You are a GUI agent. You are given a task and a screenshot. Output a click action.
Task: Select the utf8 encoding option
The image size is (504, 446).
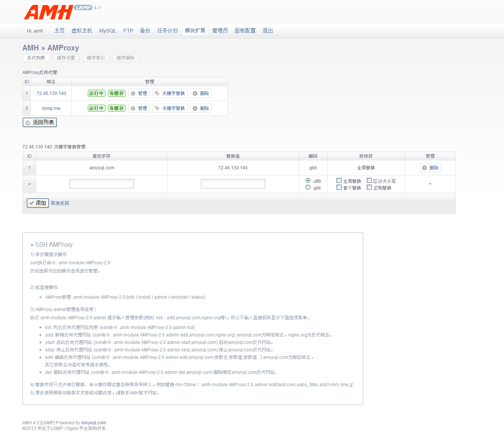pos(308,181)
